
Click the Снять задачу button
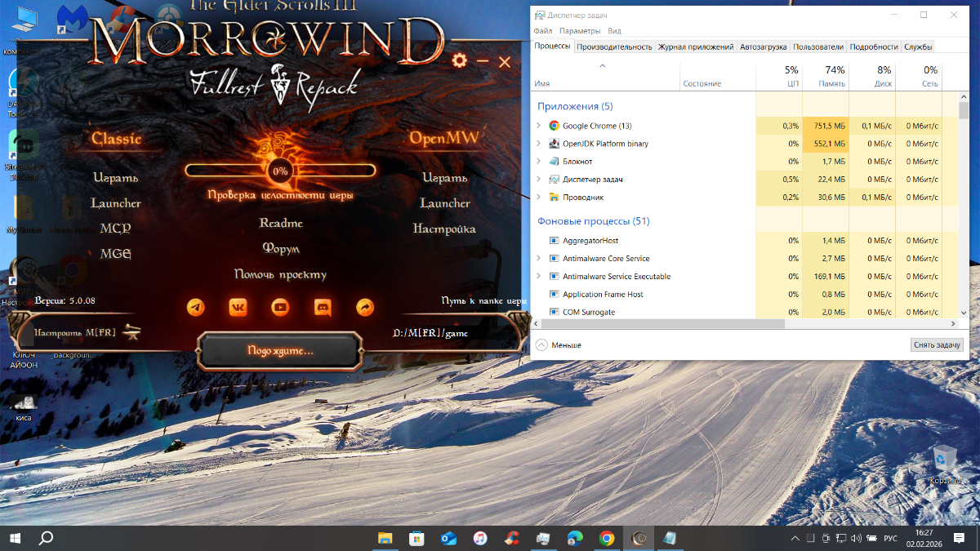pyautogui.click(x=937, y=345)
